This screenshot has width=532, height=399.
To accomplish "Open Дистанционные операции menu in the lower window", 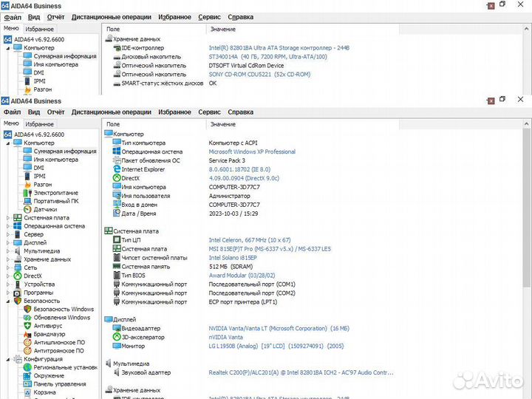I will 112,112.
